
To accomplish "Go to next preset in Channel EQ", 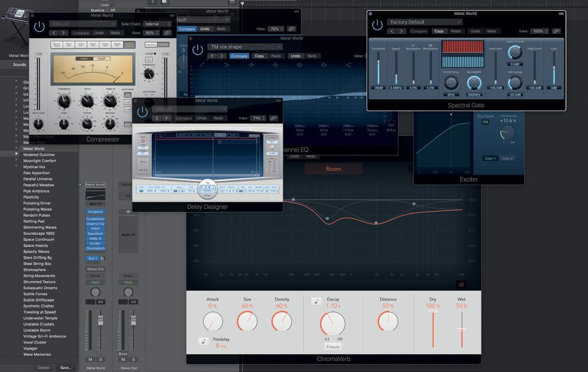I will coord(222,56).
